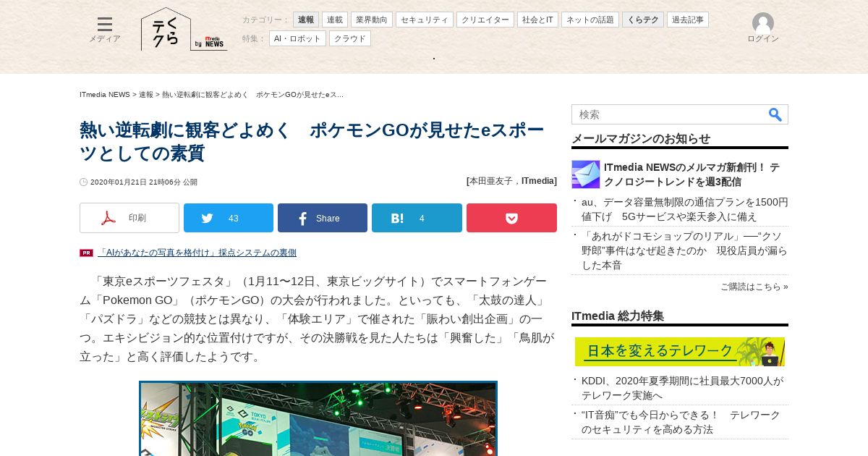The height and width of the screenshot is (456, 868).
Task: Click the search magnifier icon
Action: point(775,114)
